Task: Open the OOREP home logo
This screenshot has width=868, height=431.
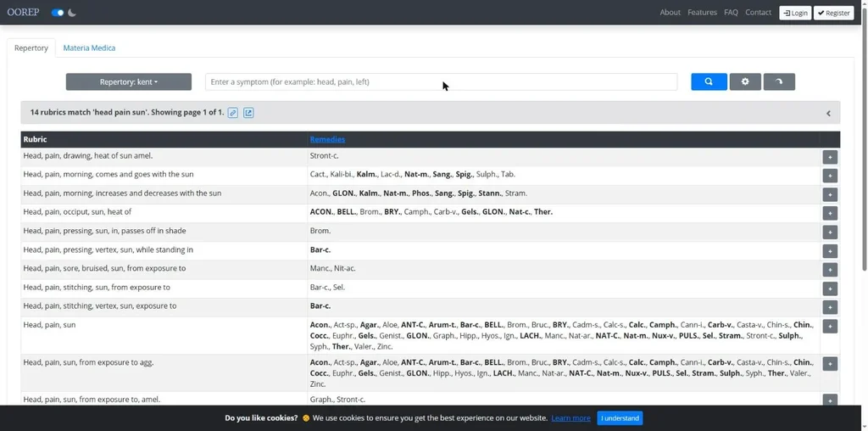Action: [23, 12]
